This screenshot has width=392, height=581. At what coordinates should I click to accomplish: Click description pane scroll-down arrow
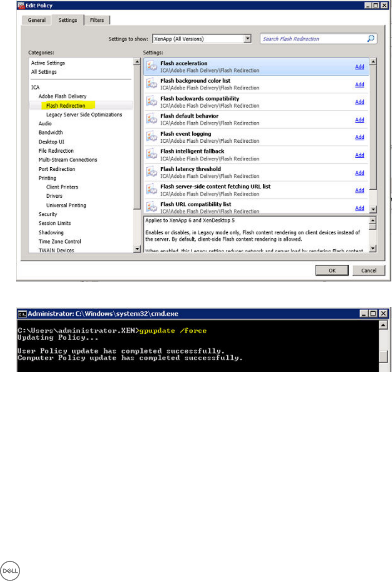373,249
